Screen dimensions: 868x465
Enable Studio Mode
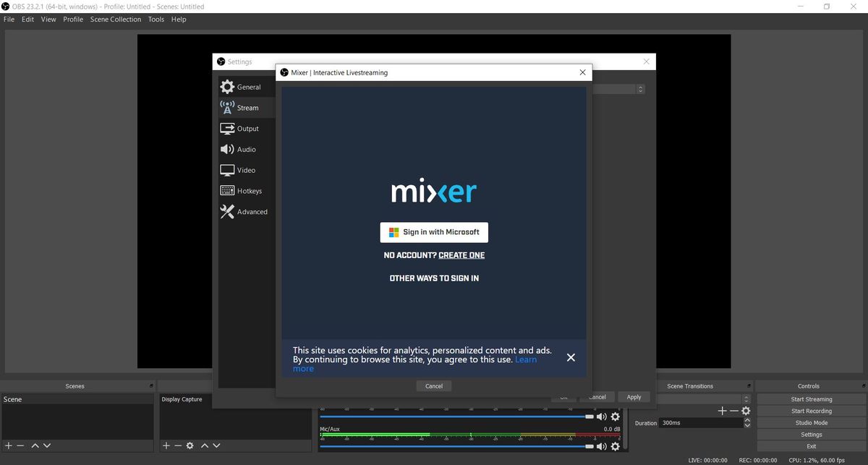[810, 422]
